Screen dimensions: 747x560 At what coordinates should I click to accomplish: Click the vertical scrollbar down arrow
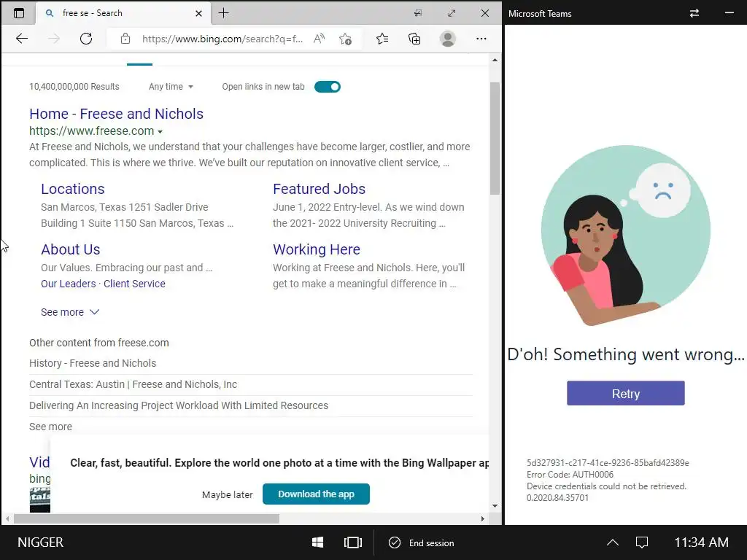[x=495, y=506]
